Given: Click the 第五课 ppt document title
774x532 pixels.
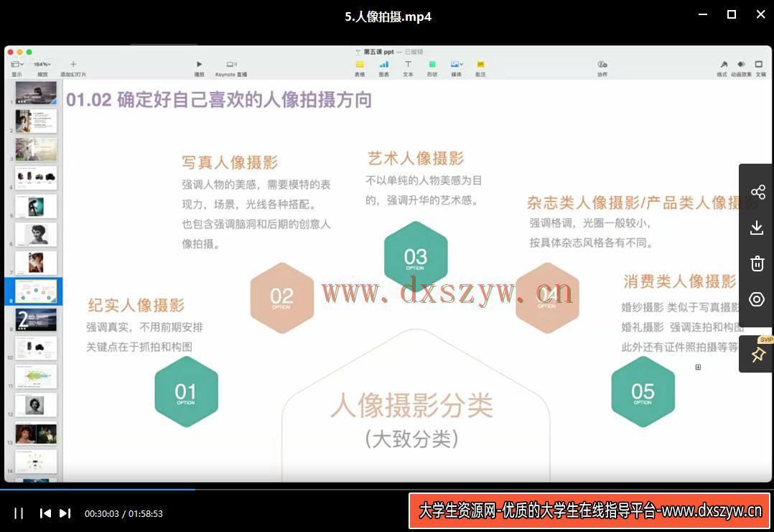Looking at the screenshot, I should (x=378, y=52).
